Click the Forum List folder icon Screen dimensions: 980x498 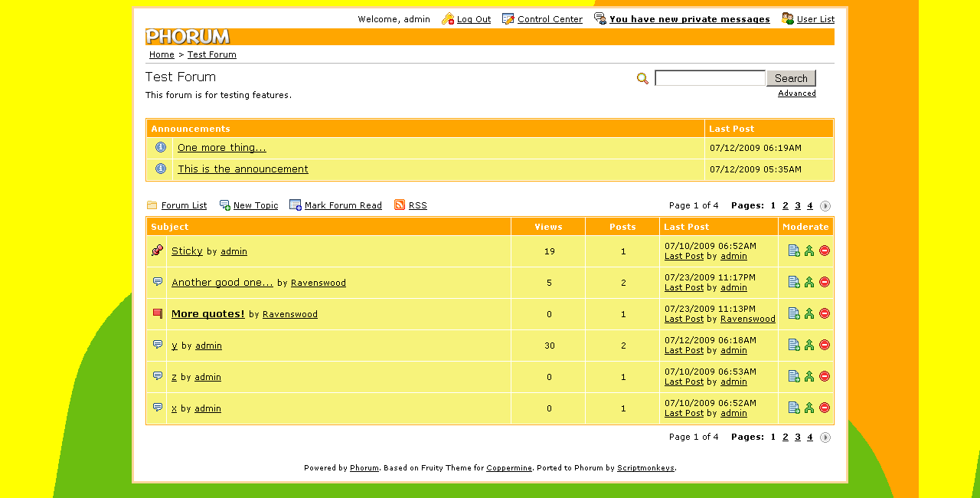pyautogui.click(x=152, y=205)
